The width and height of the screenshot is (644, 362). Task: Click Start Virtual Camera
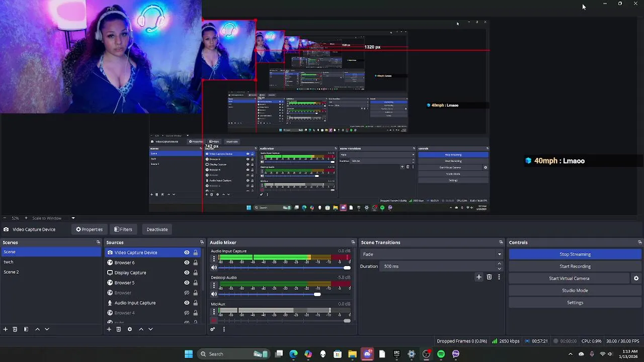coord(569,279)
